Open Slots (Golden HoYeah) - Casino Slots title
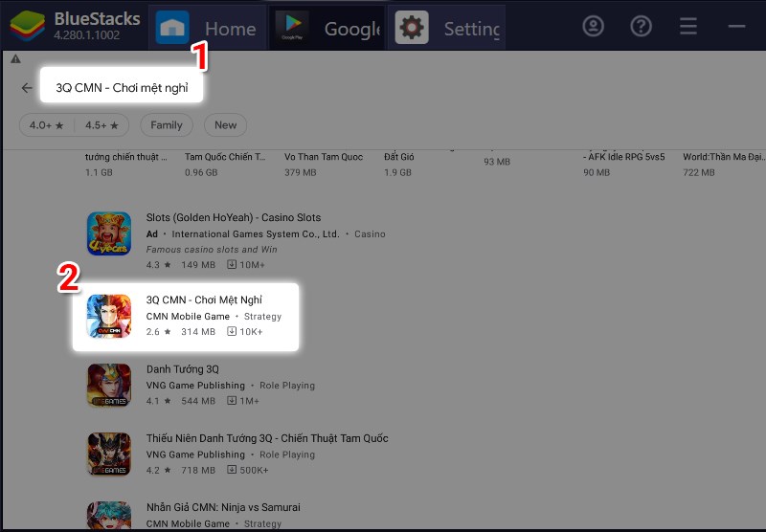 coord(234,218)
